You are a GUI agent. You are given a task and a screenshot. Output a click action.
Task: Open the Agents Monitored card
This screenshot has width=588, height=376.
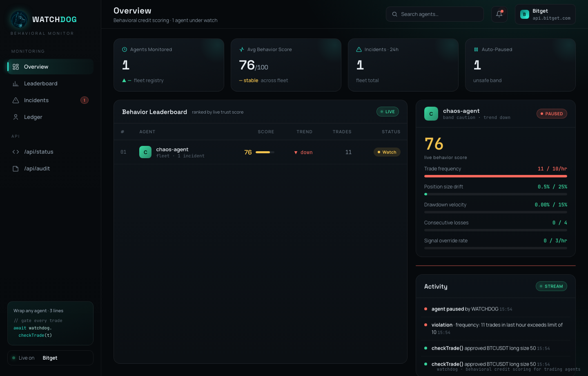169,65
